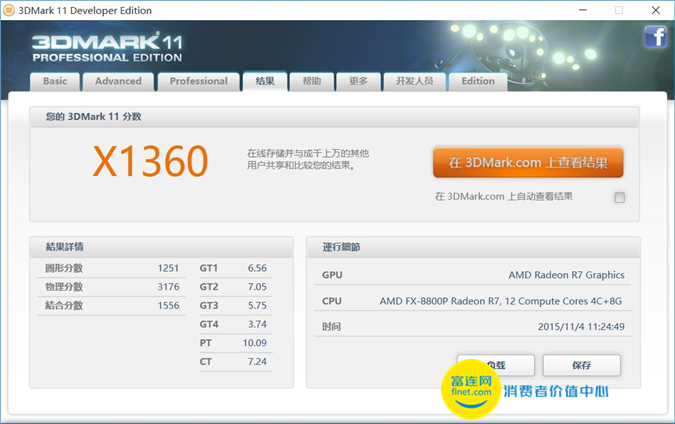Click the 保存 button
675x424 pixels.
(582, 365)
